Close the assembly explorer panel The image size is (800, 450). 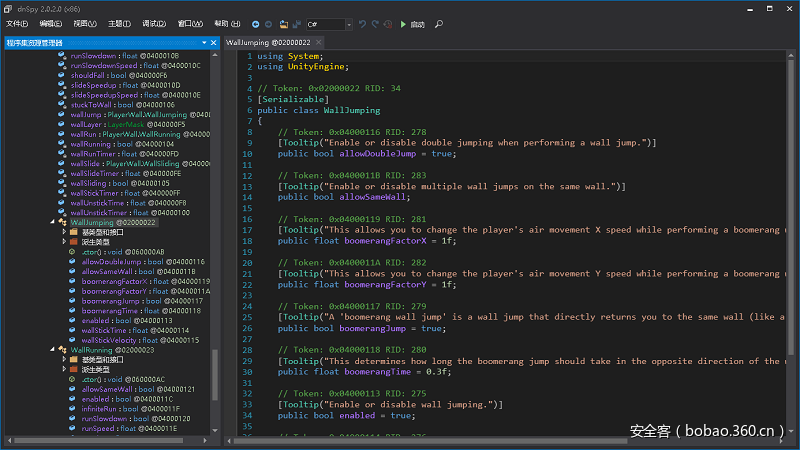pos(213,43)
